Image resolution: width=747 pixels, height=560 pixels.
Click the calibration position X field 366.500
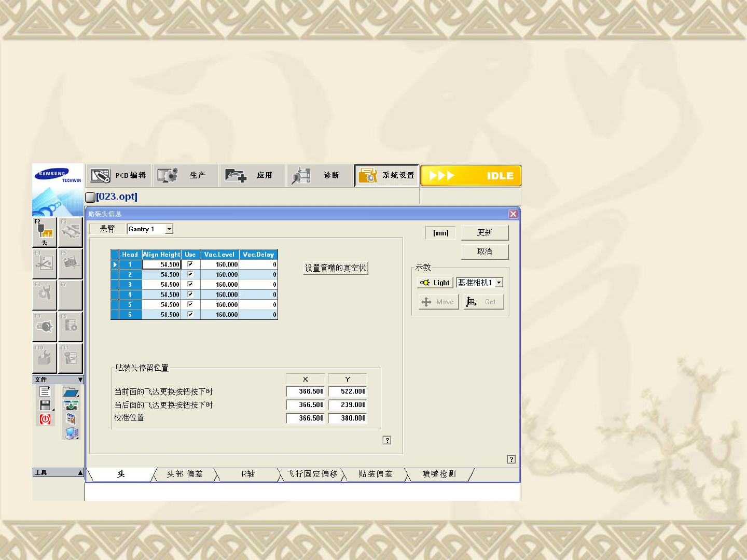pyautogui.click(x=306, y=418)
